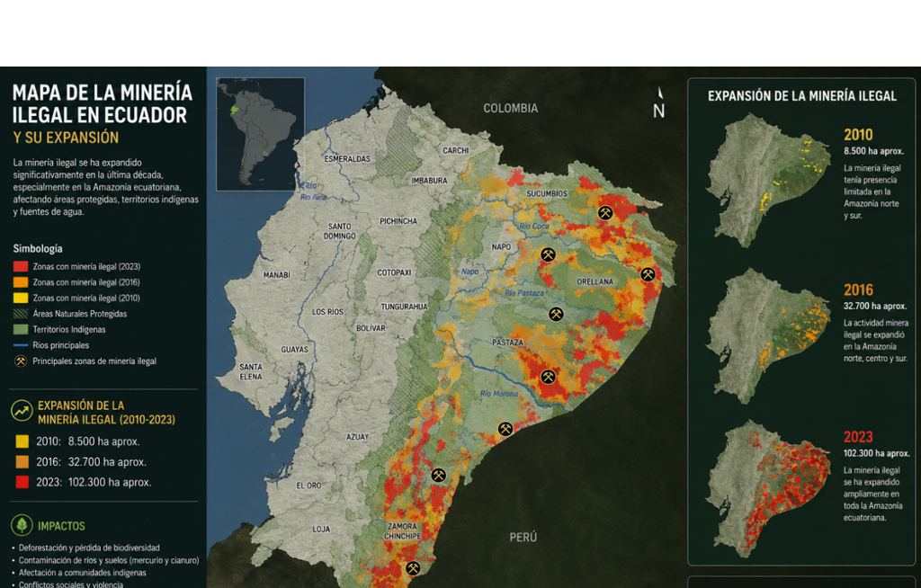Screen dimensions: 921x588
Task: Click the 'Afectación a comunidades indígenas' bullet
Action: (x=82, y=573)
